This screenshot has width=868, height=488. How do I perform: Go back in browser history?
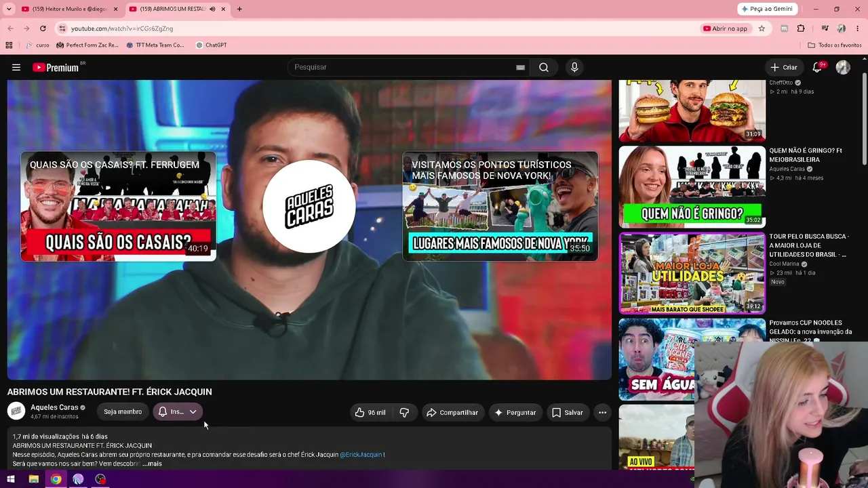point(10,28)
